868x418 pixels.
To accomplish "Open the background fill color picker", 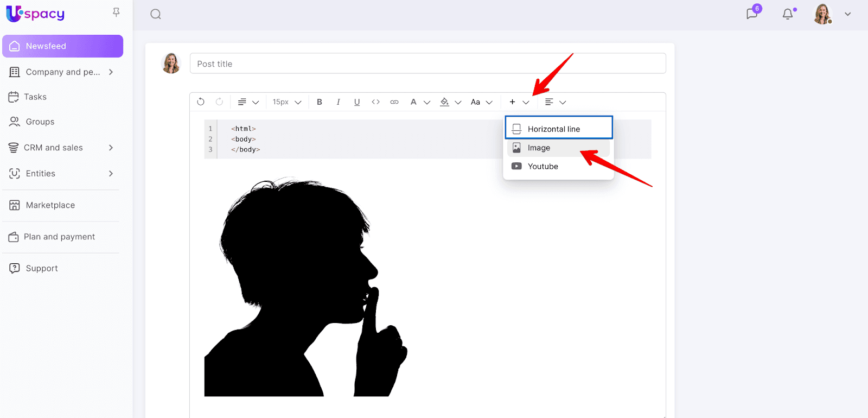I will point(450,102).
